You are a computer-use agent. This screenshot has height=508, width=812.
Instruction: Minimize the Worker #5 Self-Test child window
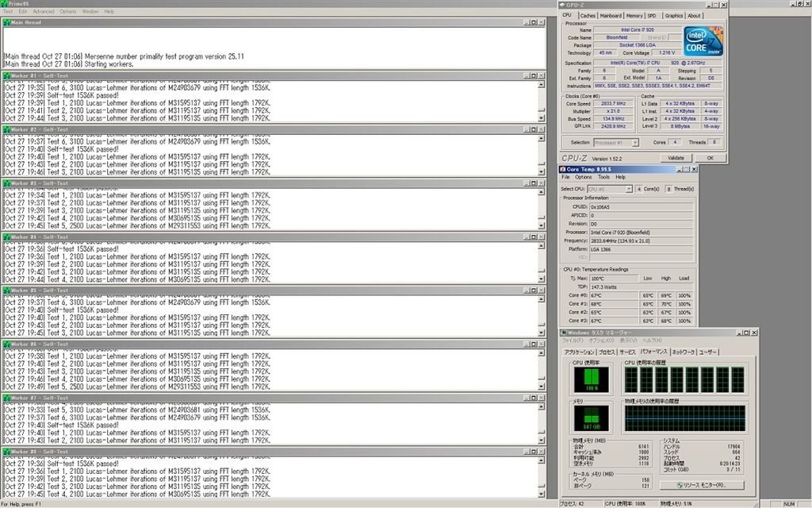[525, 291]
